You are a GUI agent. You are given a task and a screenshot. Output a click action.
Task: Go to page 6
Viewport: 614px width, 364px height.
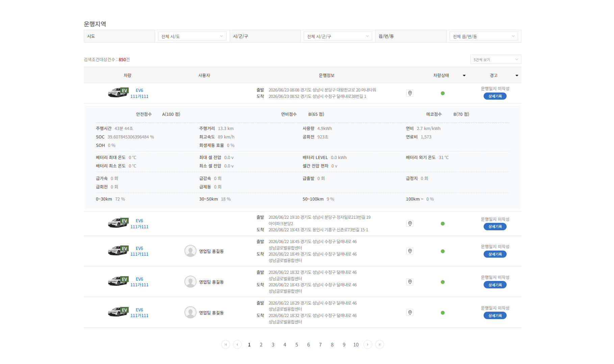308,345
